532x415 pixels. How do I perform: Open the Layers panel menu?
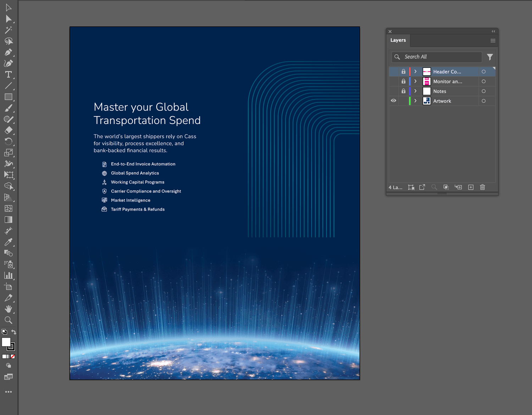click(493, 41)
